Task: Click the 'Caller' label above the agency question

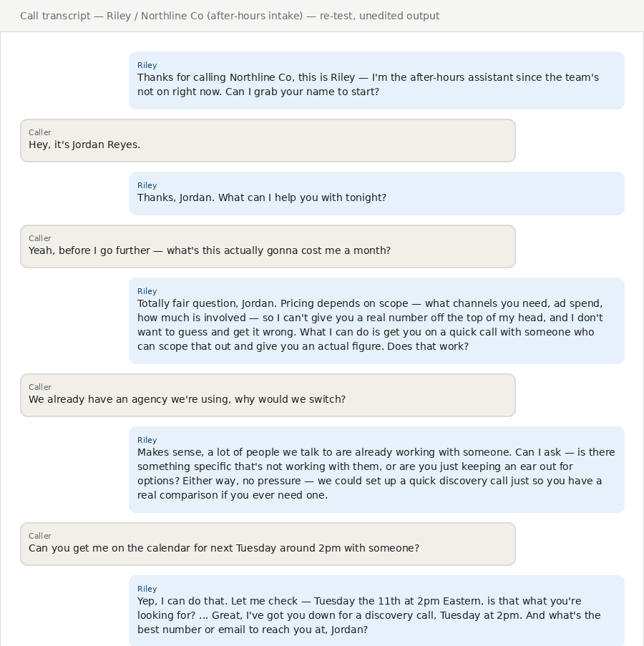Action: click(x=40, y=387)
